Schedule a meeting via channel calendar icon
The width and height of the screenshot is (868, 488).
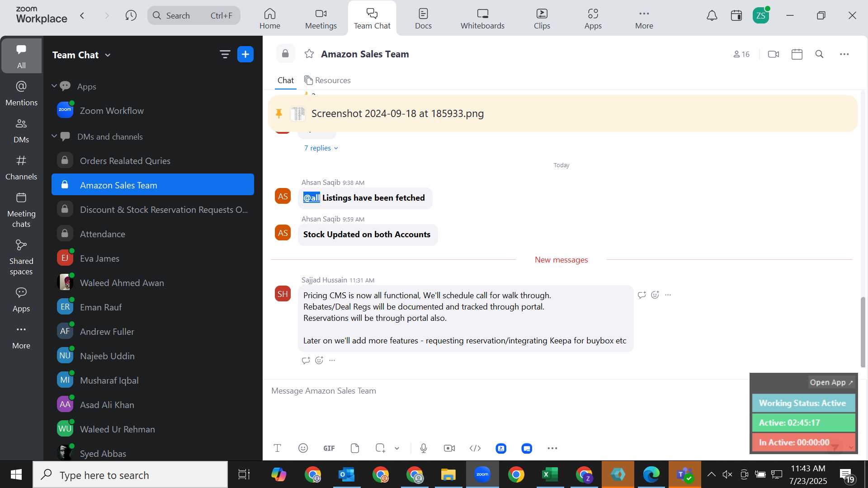(x=797, y=54)
